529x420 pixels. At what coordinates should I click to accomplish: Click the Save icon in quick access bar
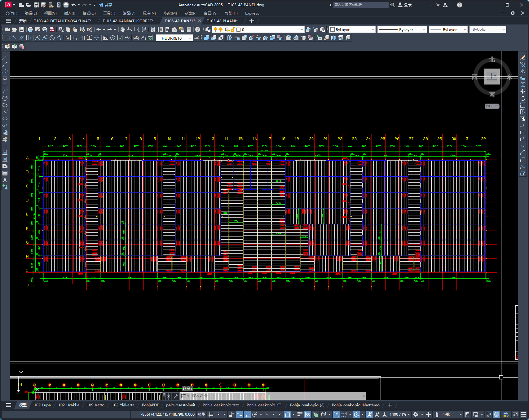(x=36, y=5)
